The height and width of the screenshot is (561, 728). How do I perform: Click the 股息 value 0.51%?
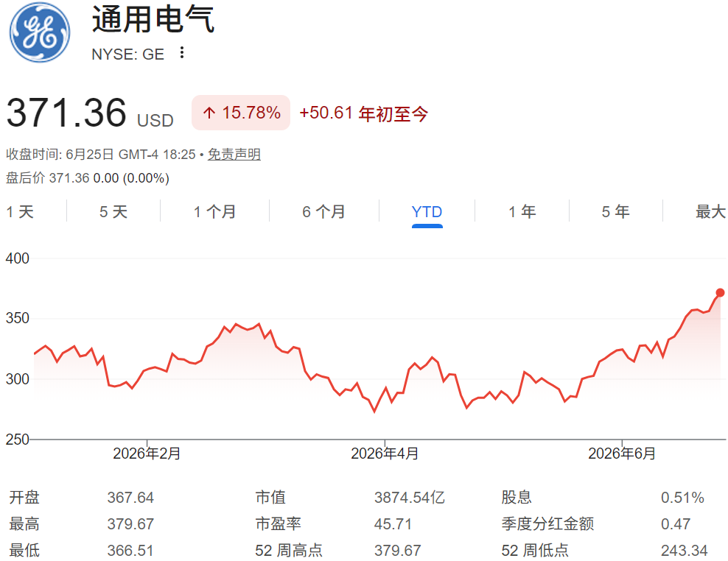(x=682, y=498)
